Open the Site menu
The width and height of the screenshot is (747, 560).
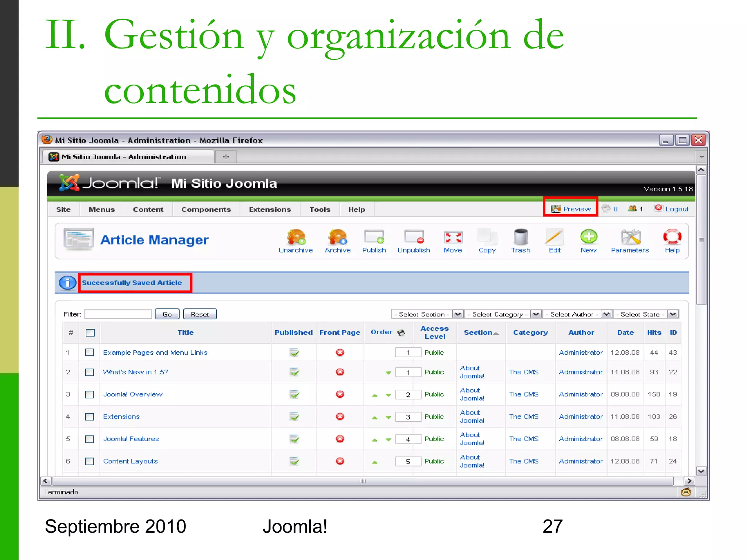click(63, 210)
